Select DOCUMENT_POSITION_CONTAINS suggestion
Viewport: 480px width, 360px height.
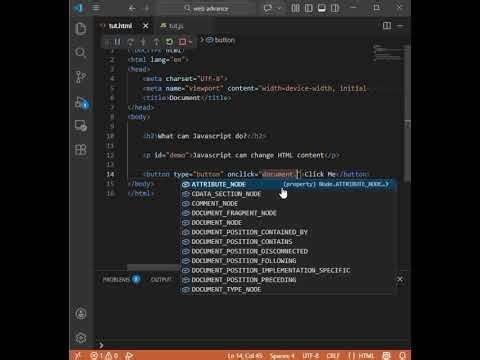289,242
